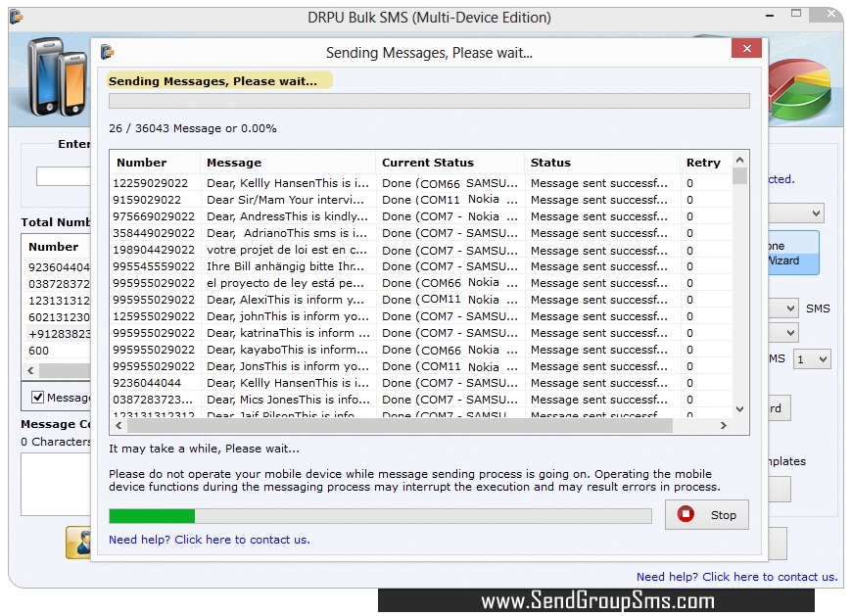Viewport: 852px width, 616px height.
Task: Click right arrow of horizontal list scrollbar
Action: (x=724, y=425)
